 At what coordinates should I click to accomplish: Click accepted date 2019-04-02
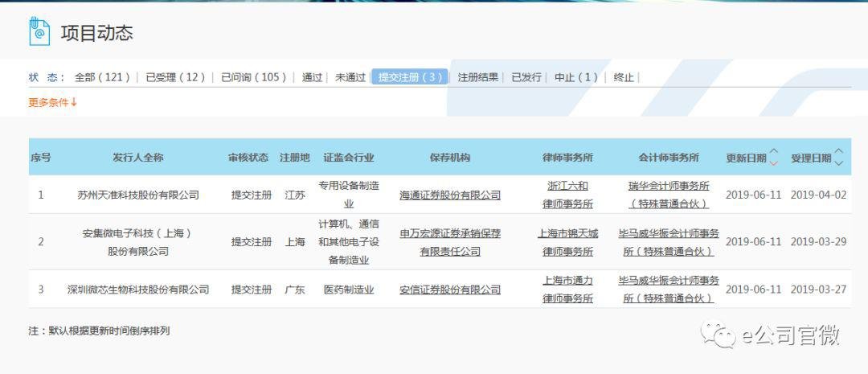(818, 195)
